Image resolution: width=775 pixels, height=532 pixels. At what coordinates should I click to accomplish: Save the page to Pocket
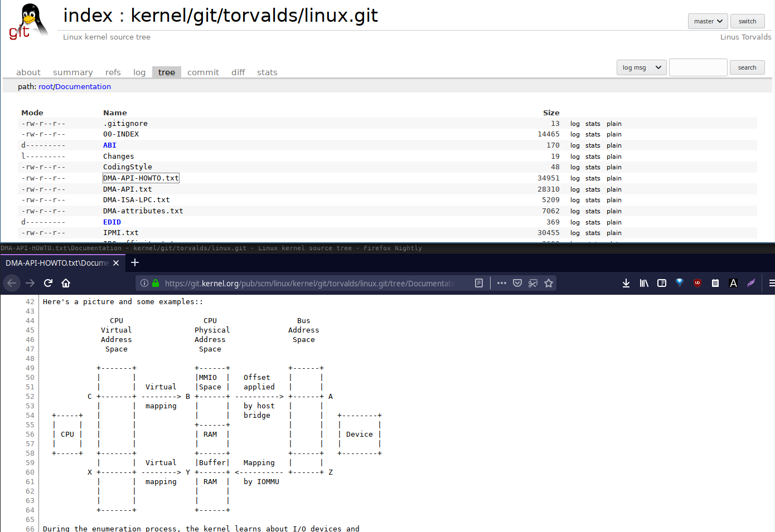(517, 283)
